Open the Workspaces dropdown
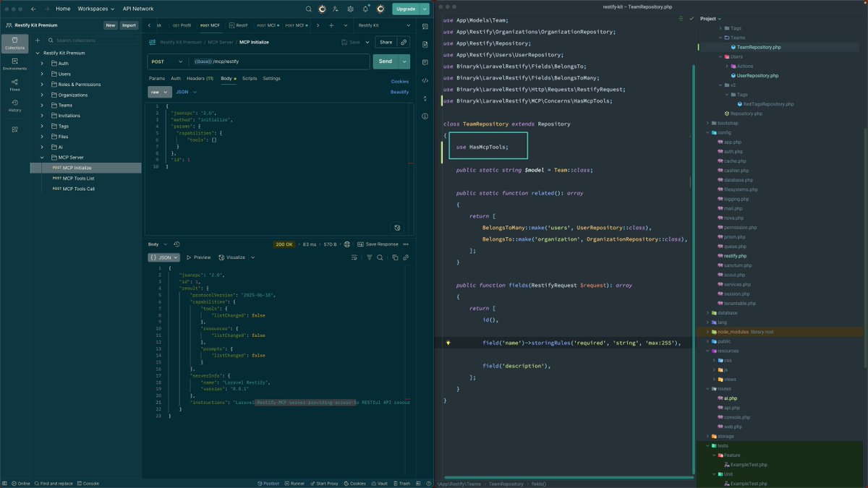The image size is (868, 488). click(96, 9)
